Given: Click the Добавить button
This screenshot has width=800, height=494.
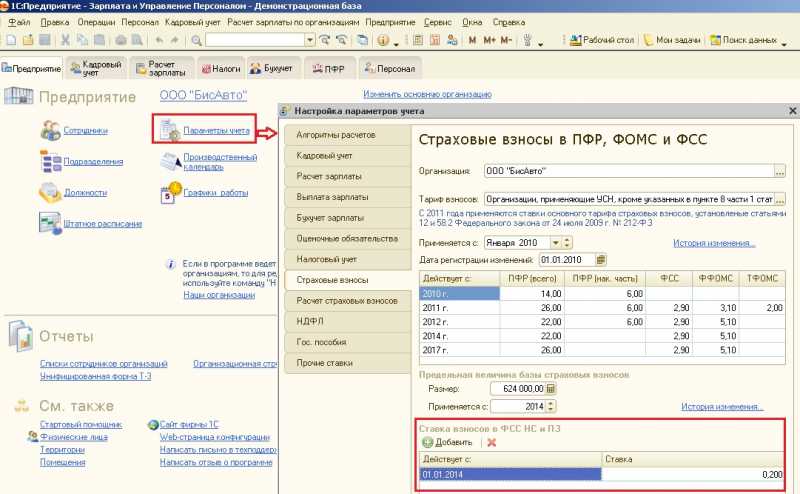Looking at the screenshot, I should tap(447, 442).
